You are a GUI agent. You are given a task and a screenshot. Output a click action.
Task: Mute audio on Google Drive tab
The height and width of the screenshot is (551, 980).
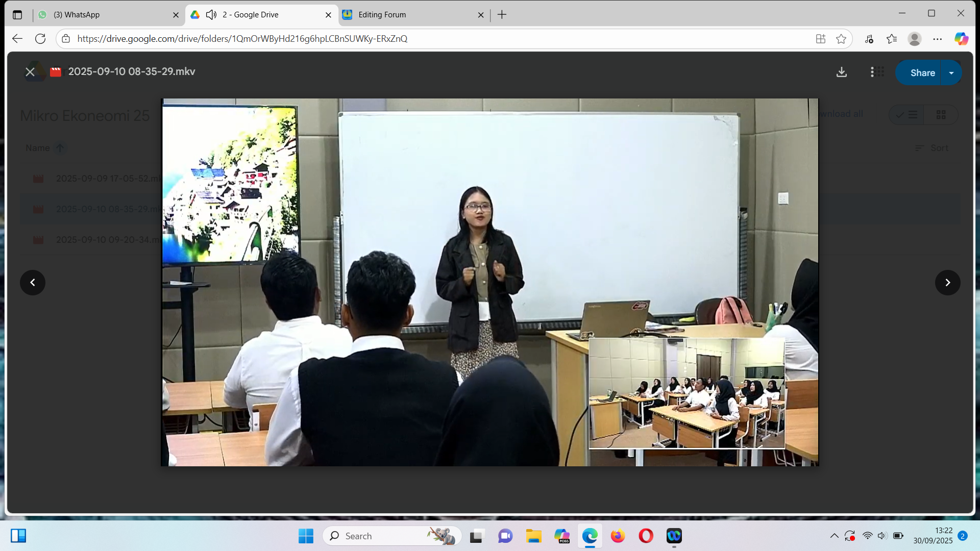[211, 15]
